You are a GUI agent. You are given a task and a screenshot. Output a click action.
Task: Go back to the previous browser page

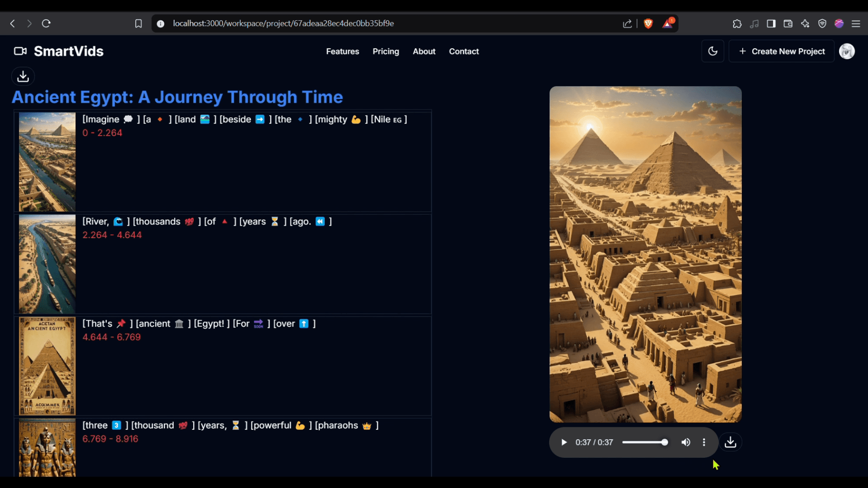click(13, 24)
